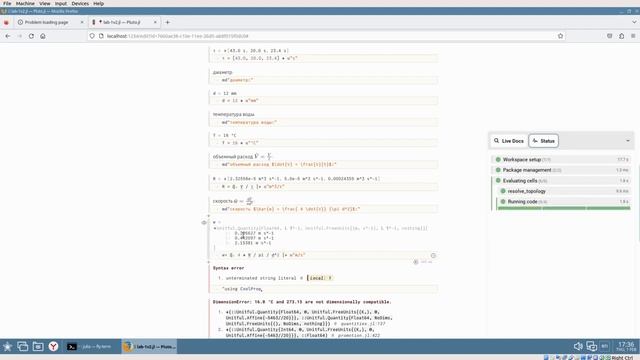Bookmark this page with the star

(x=560, y=36)
